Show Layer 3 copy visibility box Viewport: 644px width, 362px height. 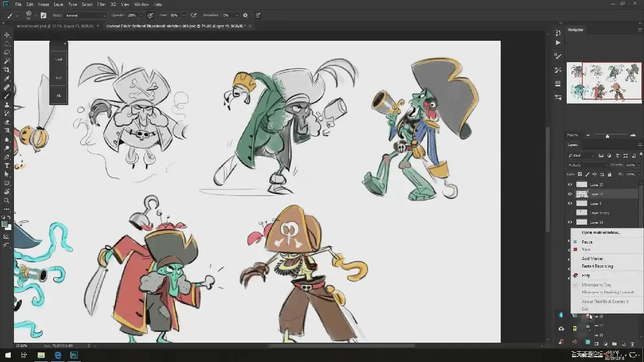(x=570, y=212)
